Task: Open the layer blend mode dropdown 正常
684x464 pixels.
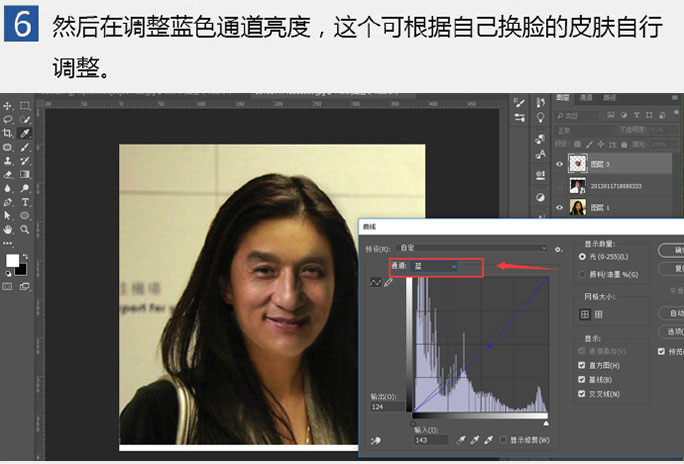Action: coord(584,130)
